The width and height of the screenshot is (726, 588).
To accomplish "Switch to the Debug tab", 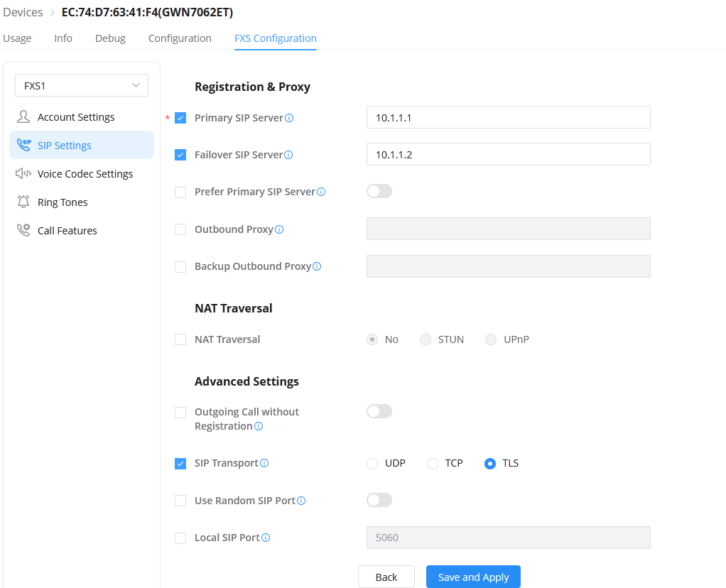I will (110, 38).
